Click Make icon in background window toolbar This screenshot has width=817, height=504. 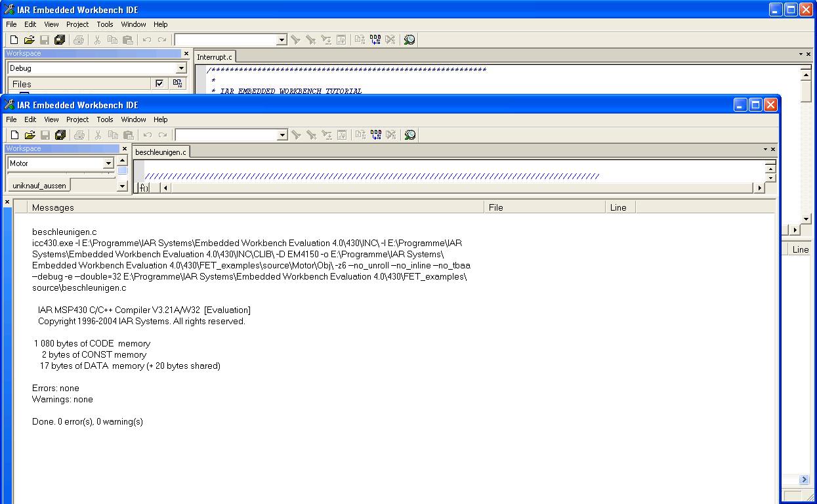pos(375,40)
